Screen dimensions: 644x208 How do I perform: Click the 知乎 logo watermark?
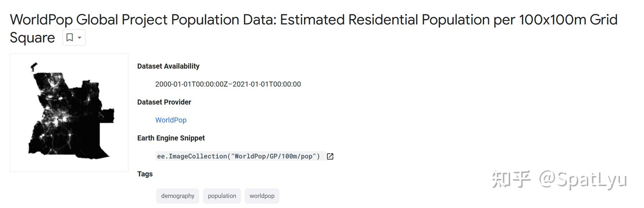click(511, 179)
